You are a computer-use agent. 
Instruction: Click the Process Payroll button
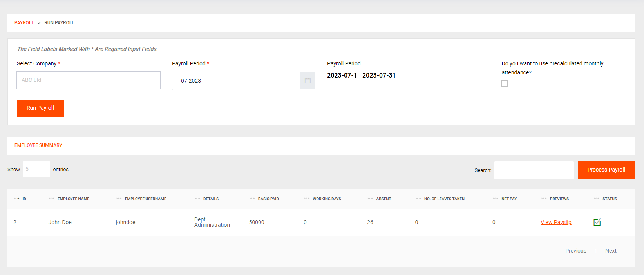click(x=606, y=170)
